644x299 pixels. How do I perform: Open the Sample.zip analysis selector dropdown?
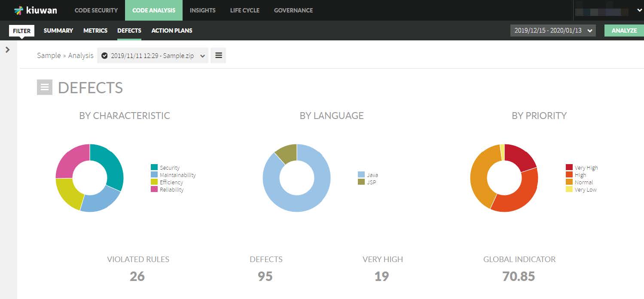click(x=153, y=55)
